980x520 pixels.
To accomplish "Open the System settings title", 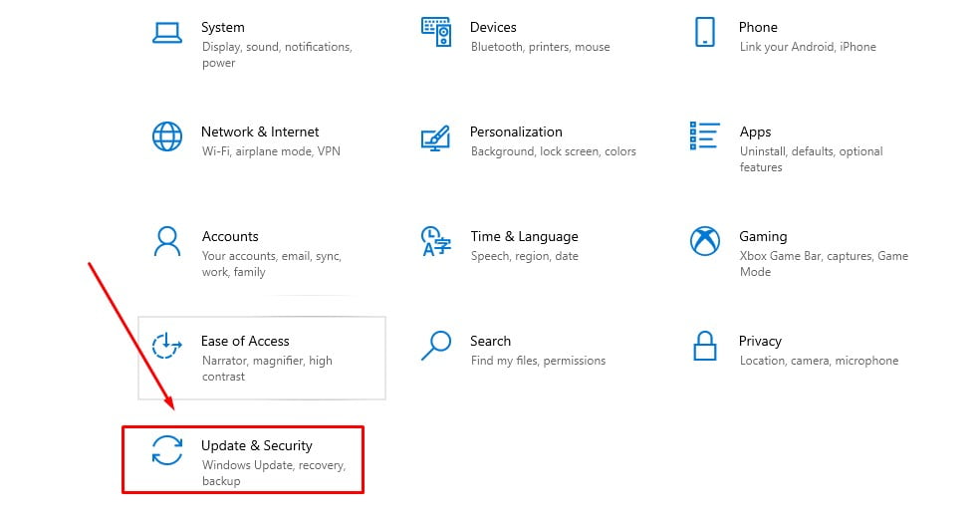I will [222, 28].
